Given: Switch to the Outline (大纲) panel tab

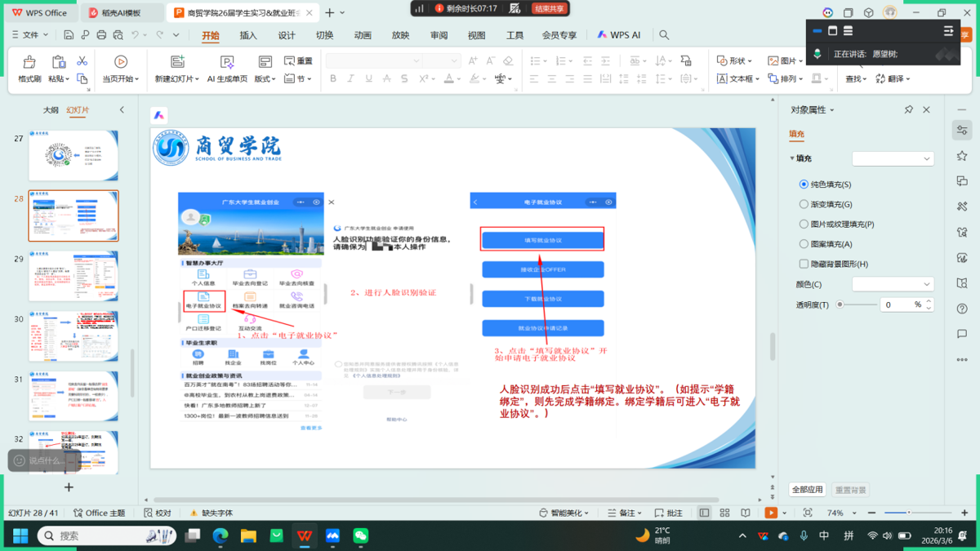Looking at the screenshot, I should point(51,109).
